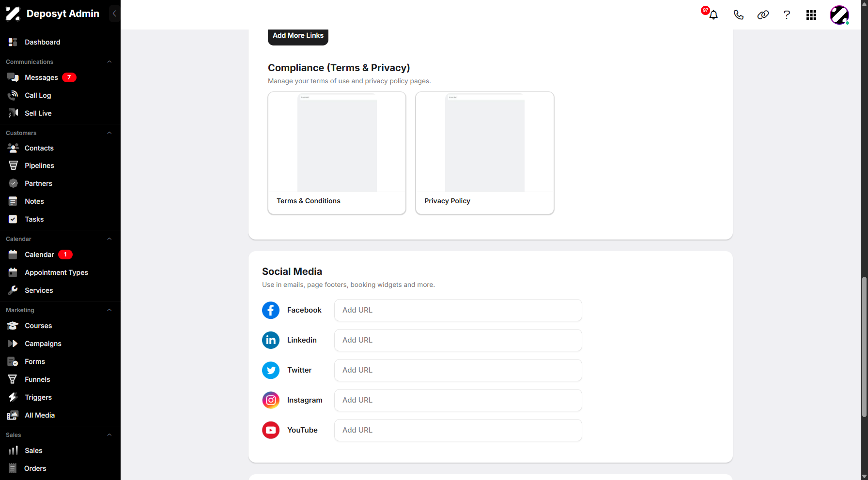Image resolution: width=868 pixels, height=480 pixels.
Task: Open the Privacy Policy card
Action: [484, 153]
